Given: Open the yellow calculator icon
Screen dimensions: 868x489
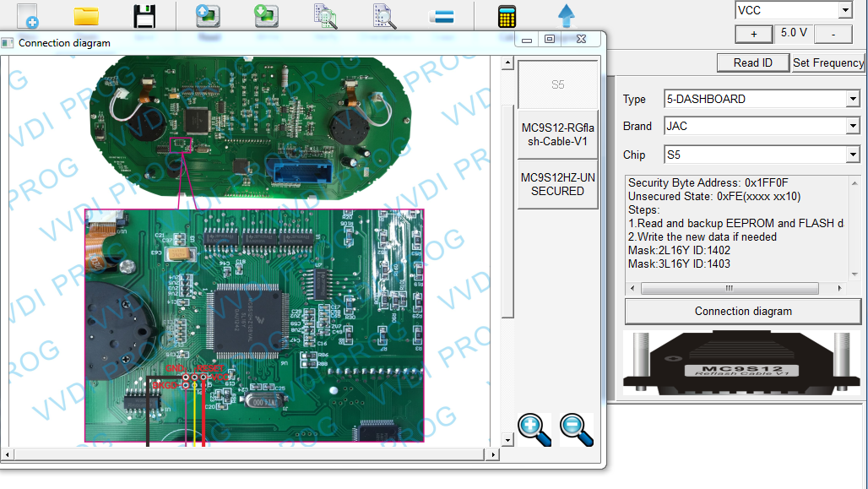Looking at the screenshot, I should 507,16.
